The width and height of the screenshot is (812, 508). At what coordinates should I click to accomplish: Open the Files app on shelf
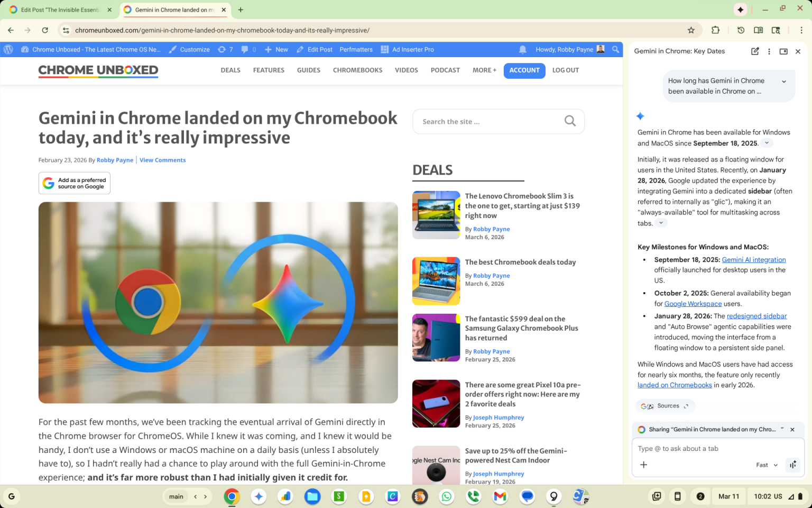(x=312, y=496)
